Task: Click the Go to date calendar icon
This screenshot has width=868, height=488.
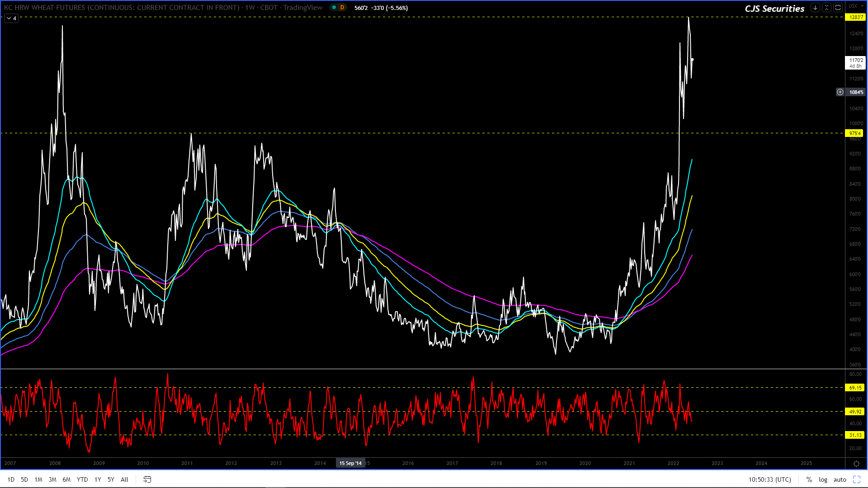Action: (x=147, y=479)
